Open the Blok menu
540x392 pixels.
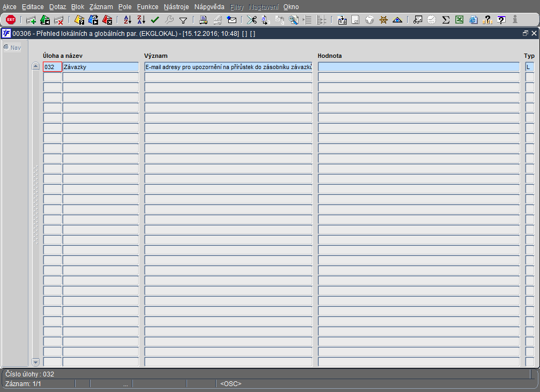coord(78,7)
